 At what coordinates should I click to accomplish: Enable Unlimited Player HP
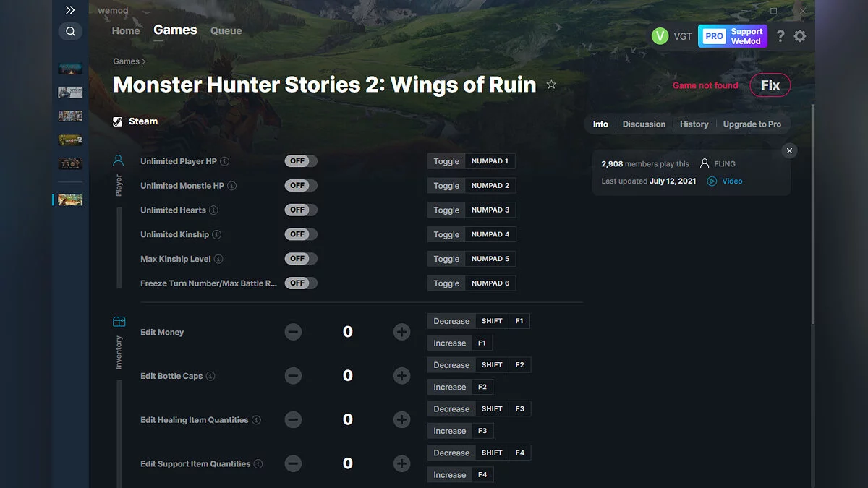[300, 160]
